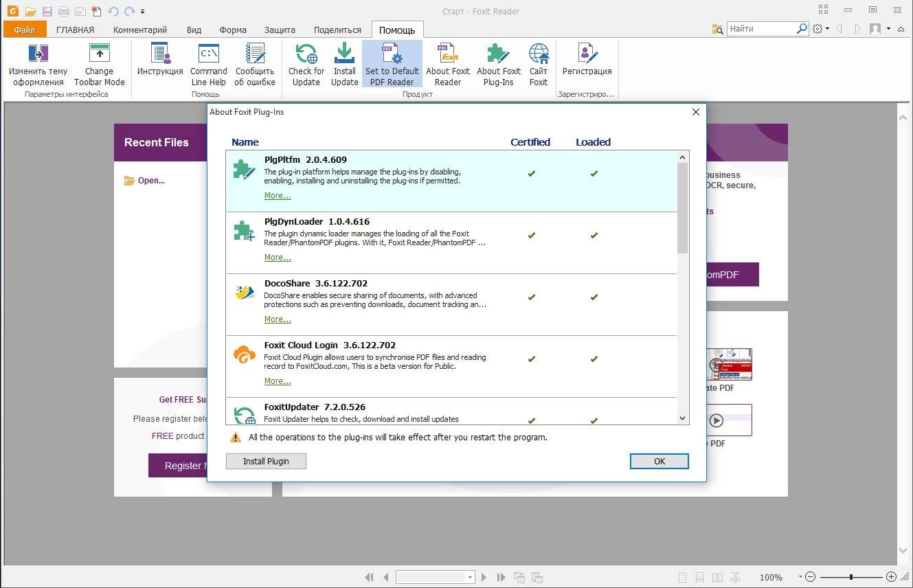The image size is (913, 588).
Task: Switch to the Комментарий tab
Action: click(140, 30)
